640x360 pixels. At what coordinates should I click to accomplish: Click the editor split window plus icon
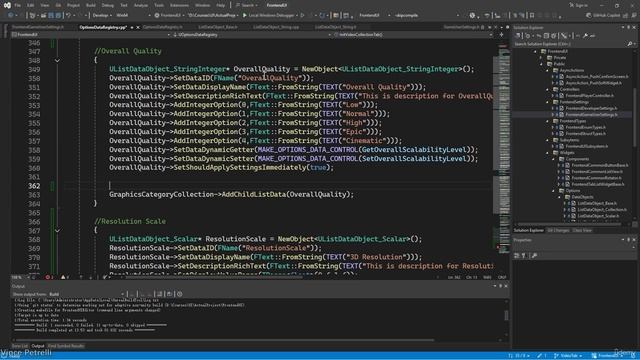502,35
